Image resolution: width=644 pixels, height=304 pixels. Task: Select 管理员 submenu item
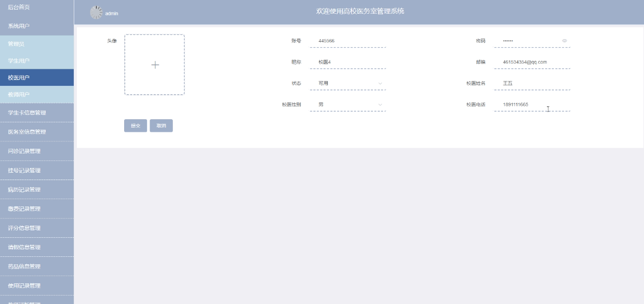[x=37, y=43]
